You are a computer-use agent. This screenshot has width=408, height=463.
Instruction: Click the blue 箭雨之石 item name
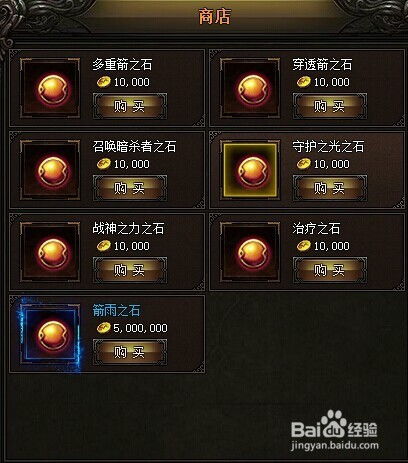point(116,311)
